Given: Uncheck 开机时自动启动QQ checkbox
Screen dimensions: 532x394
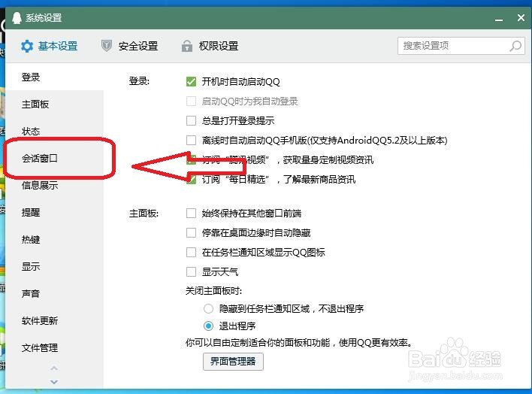Looking at the screenshot, I should (191, 81).
